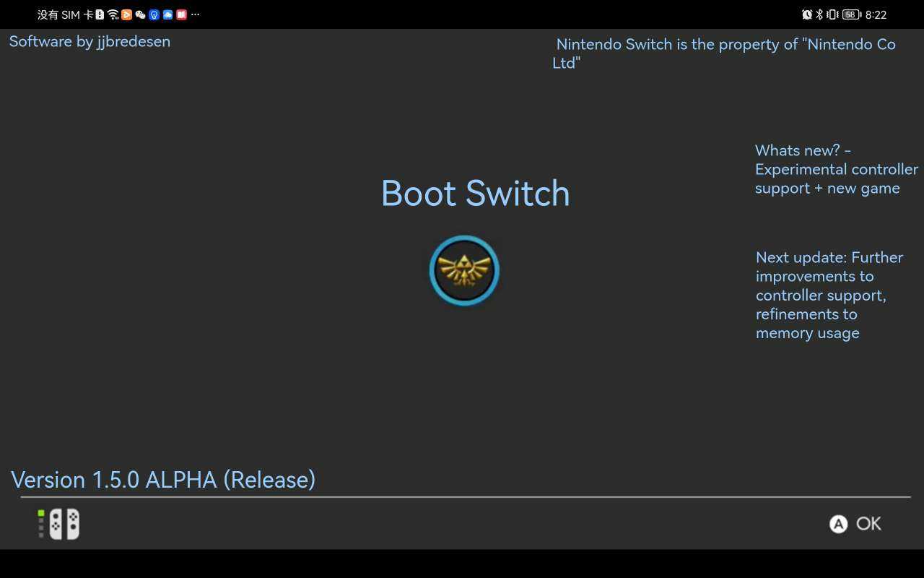Tap the red book notification icon
The image size is (924, 578).
coord(181,14)
